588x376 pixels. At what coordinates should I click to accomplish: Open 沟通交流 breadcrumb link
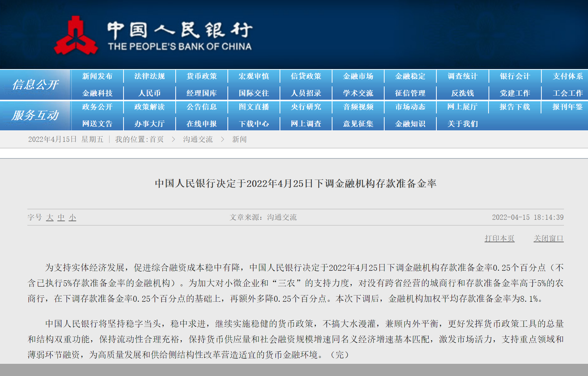pyautogui.click(x=198, y=139)
